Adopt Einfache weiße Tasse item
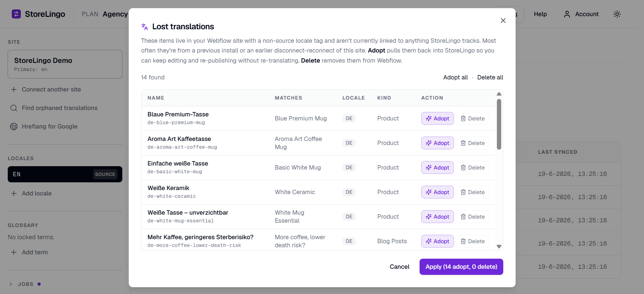This screenshot has height=294, width=644. click(437, 168)
